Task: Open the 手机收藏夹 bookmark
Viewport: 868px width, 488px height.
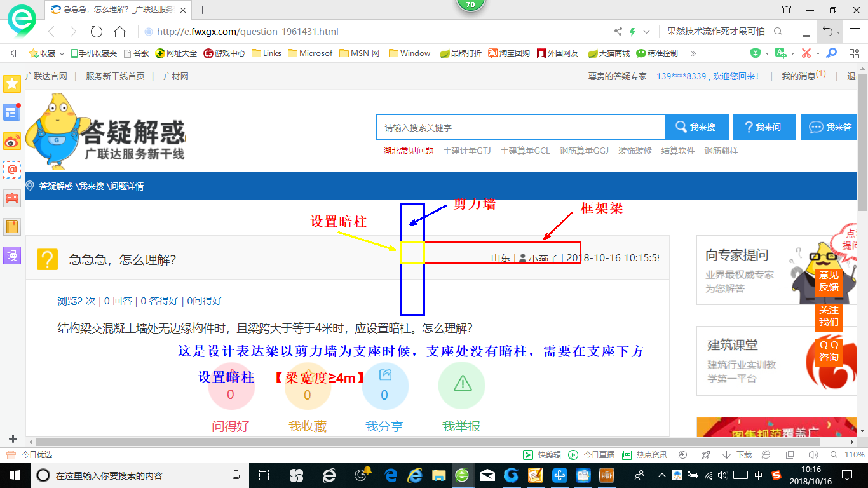Action: tap(93, 53)
